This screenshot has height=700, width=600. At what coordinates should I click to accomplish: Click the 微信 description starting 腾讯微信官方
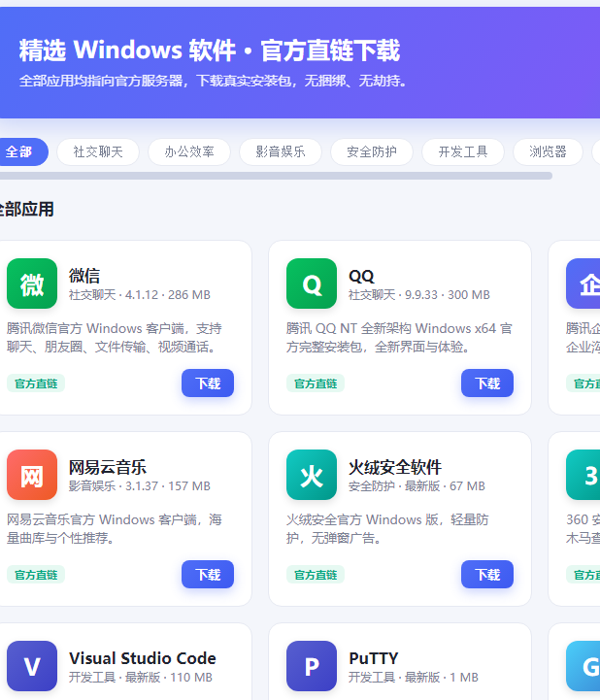click(115, 338)
